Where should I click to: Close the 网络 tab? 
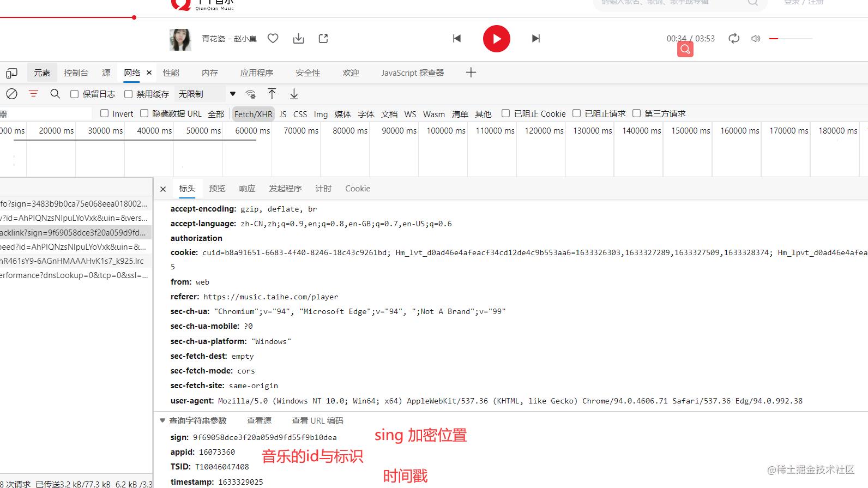pos(149,73)
